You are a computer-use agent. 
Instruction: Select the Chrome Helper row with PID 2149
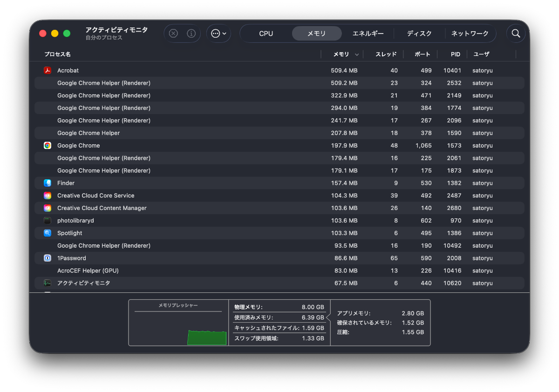(x=279, y=95)
